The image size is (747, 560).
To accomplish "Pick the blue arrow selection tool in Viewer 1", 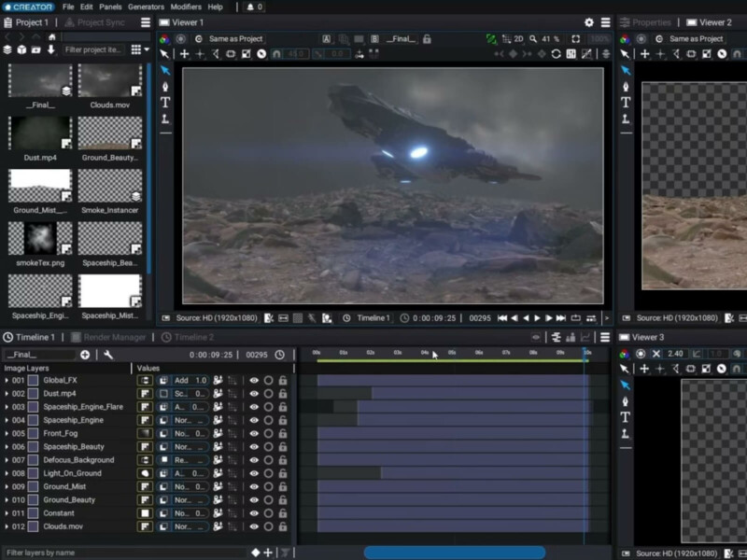I will 165,71.
